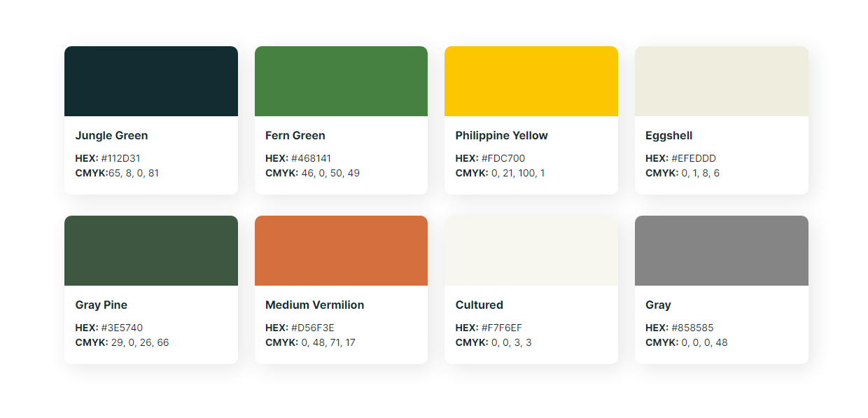Viewport: 868px width, 418px height.
Task: Select the "Eggshell" title text
Action: click(x=668, y=136)
